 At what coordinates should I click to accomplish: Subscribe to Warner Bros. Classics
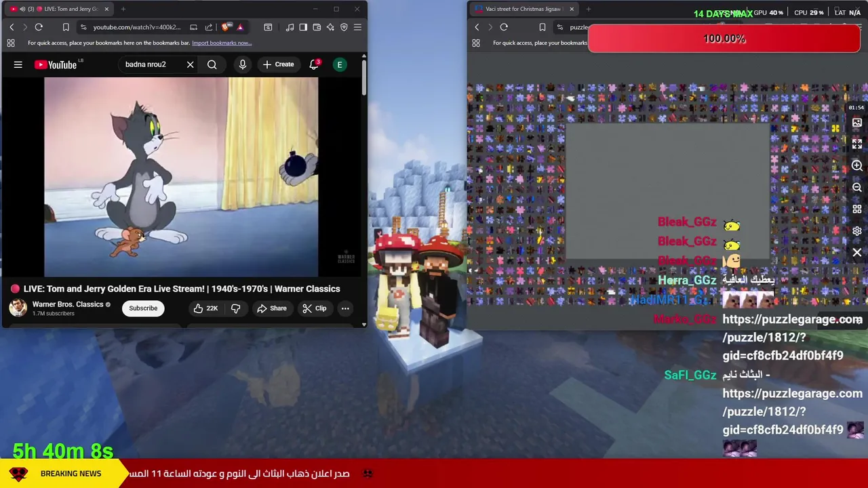tap(143, 308)
